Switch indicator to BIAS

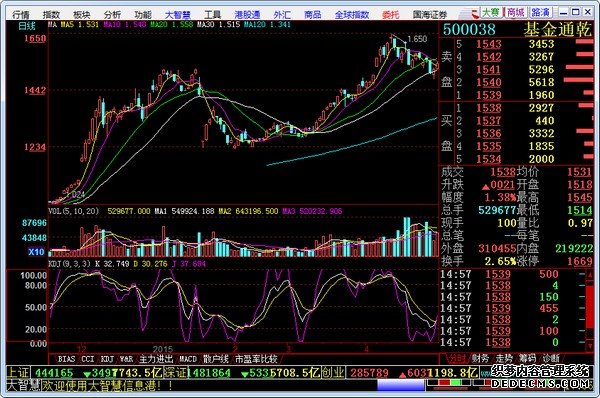[67, 359]
